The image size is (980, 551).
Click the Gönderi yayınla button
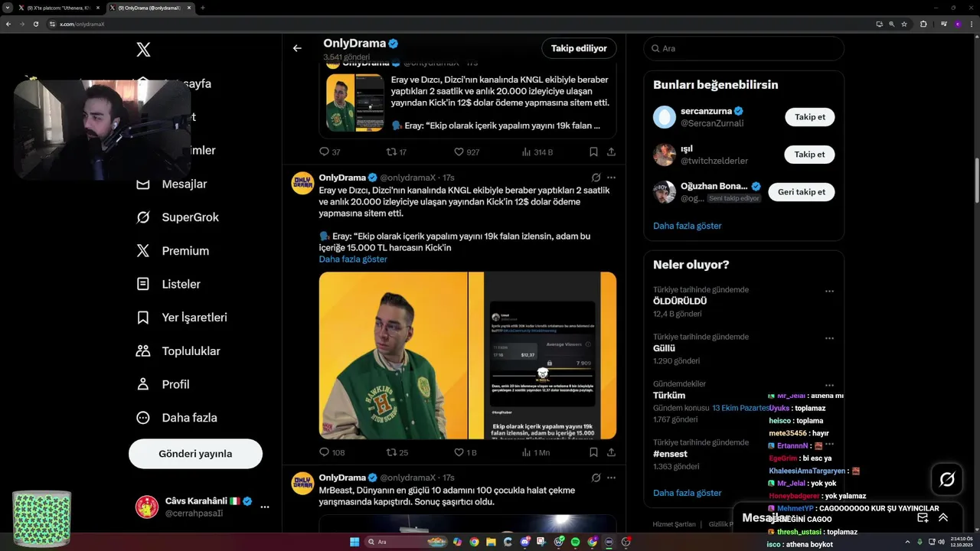(x=195, y=454)
